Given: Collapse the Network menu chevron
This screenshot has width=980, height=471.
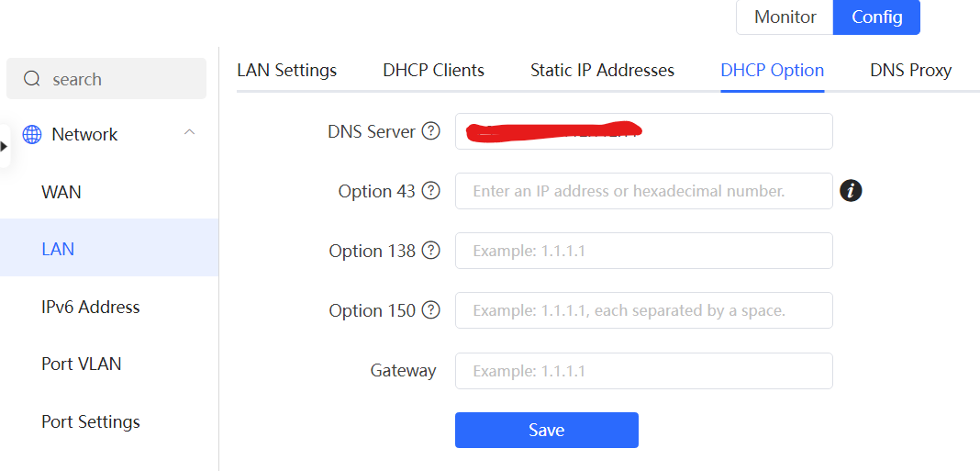Looking at the screenshot, I should pos(189,133).
